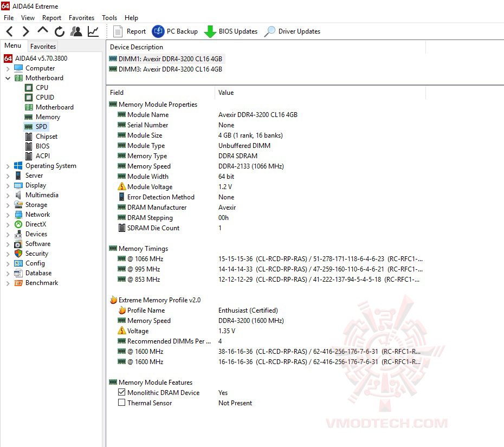This screenshot has width=504, height=447.
Task: Toggle the Thermal Sensor checkbox
Action: click(x=121, y=403)
